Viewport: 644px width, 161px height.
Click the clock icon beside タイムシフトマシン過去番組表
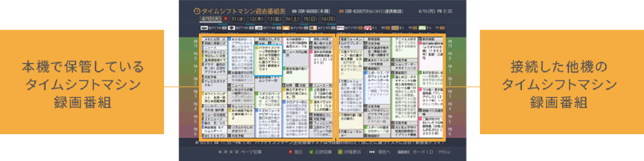pos(197,11)
